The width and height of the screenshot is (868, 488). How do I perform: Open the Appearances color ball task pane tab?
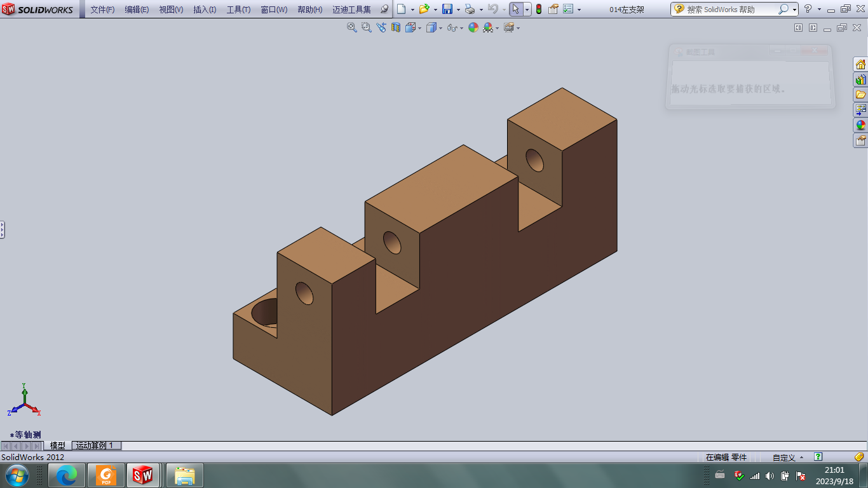860,125
